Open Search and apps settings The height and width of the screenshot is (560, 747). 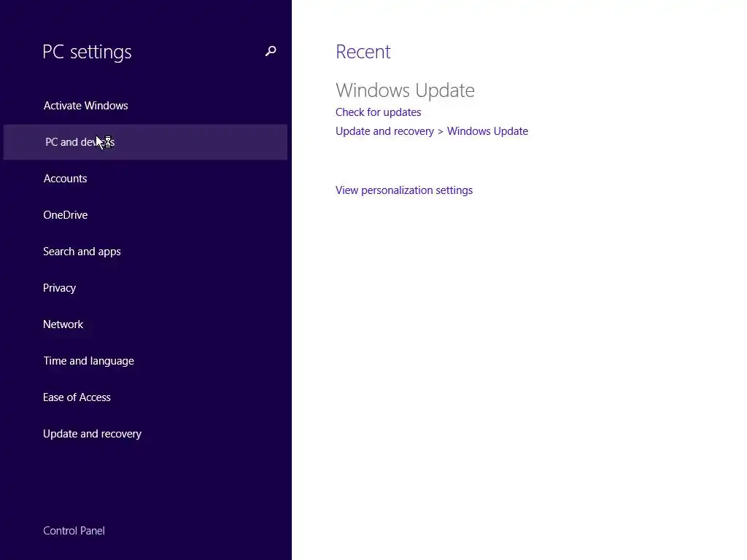82,252
